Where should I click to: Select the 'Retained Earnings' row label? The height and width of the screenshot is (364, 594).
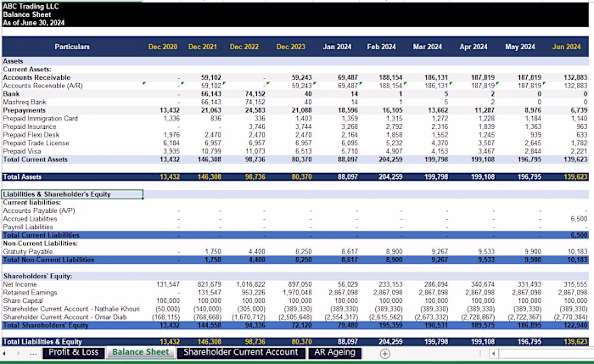(30, 293)
